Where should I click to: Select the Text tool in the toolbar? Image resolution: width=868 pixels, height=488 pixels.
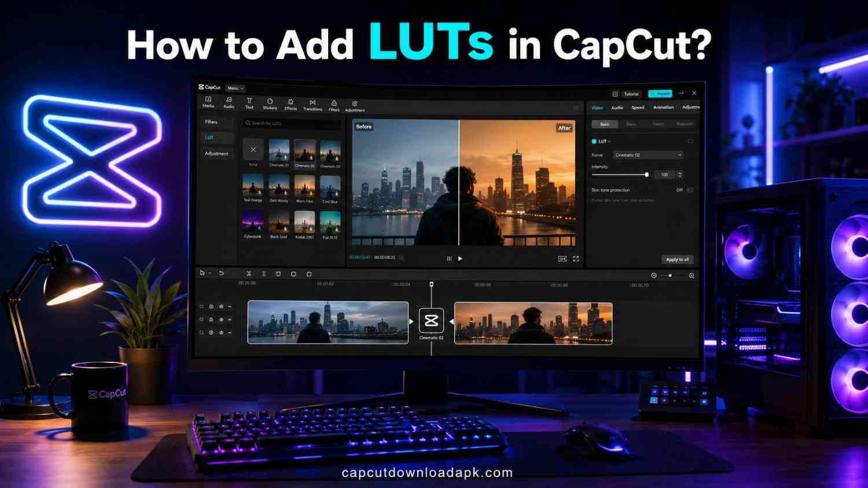pos(249,103)
